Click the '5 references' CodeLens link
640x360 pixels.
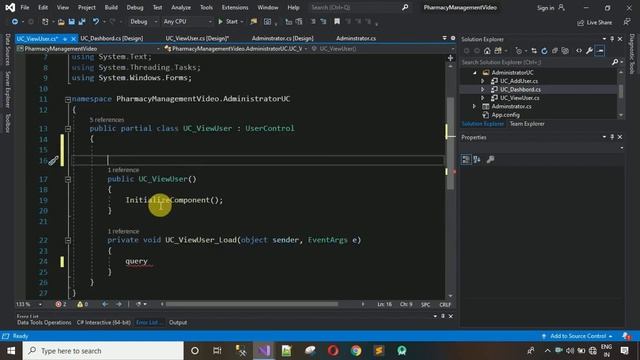[107, 120]
